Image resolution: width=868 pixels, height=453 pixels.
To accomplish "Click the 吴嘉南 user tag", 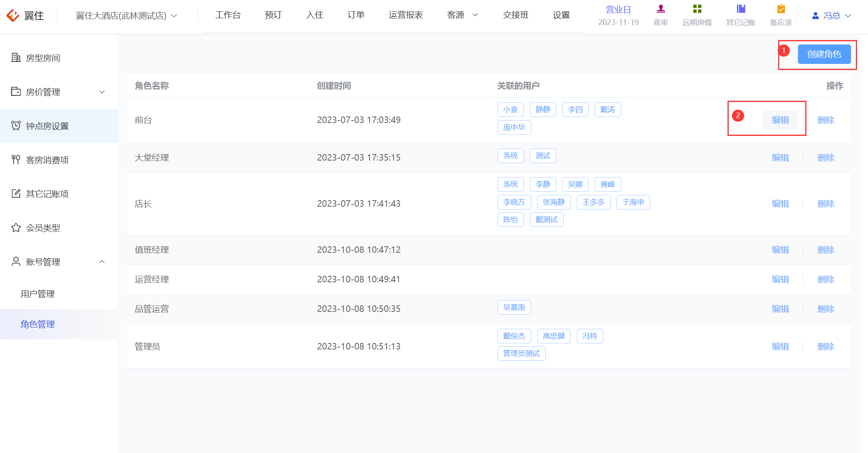I will pyautogui.click(x=514, y=307).
